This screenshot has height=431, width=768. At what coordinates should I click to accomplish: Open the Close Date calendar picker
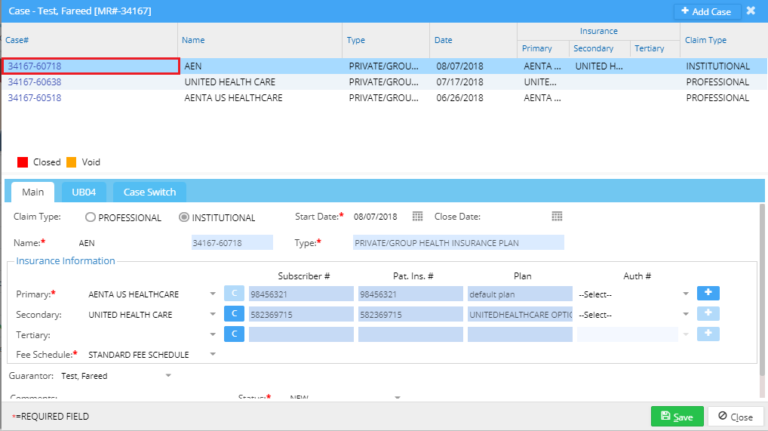point(557,216)
